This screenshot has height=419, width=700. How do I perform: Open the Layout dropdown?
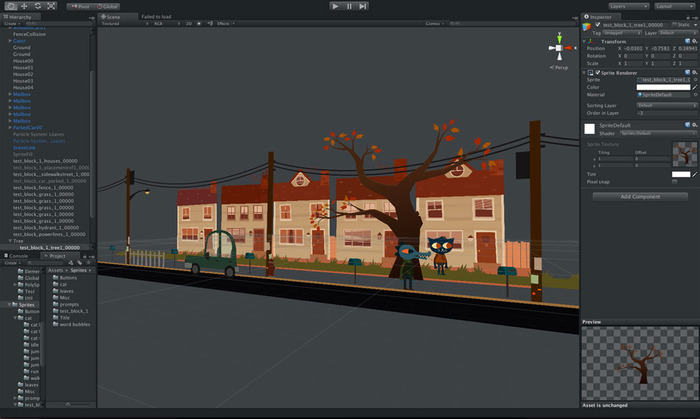tap(674, 6)
